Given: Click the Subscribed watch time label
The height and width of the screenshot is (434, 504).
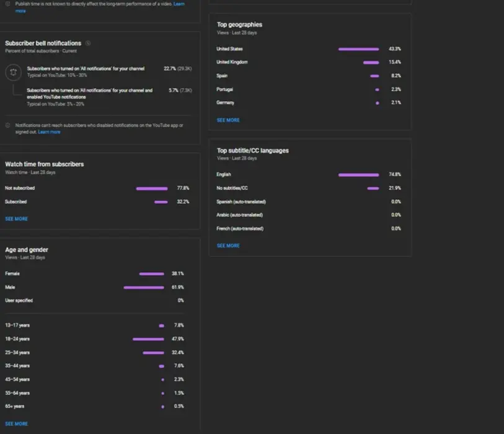Looking at the screenshot, I should click(x=15, y=202).
